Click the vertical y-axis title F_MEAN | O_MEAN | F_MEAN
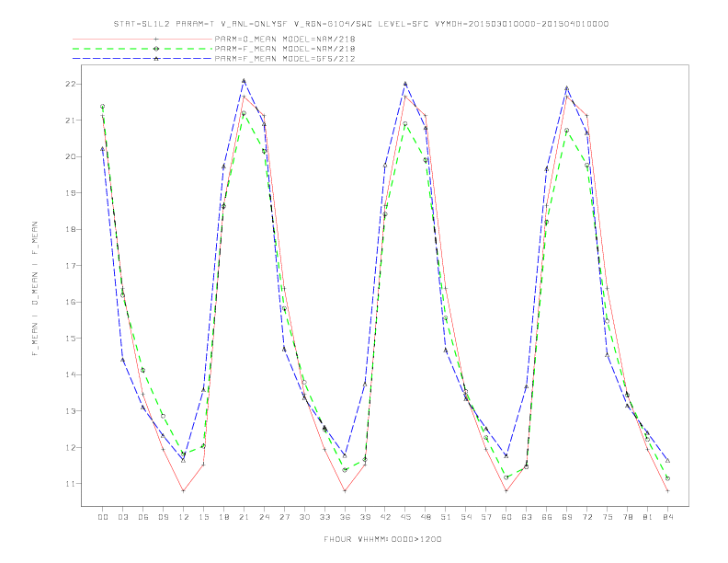Screen dimensions: 728x563 click(35, 289)
